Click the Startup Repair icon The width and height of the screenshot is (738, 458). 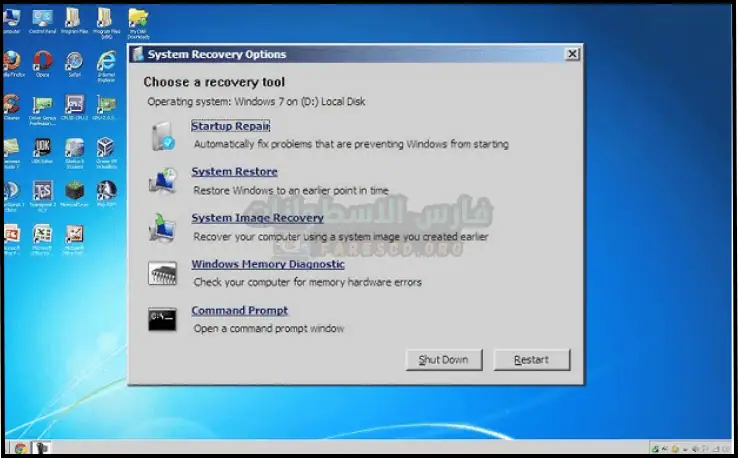click(x=162, y=135)
